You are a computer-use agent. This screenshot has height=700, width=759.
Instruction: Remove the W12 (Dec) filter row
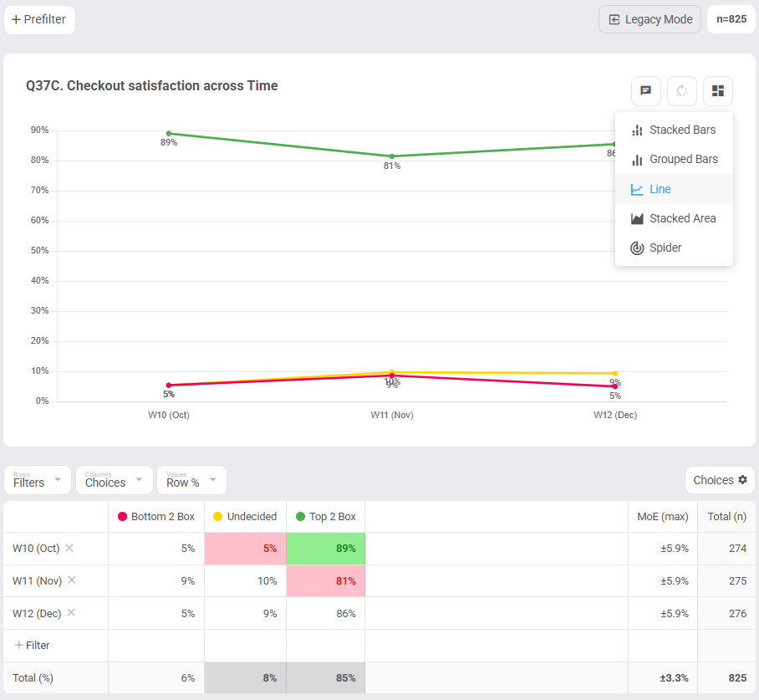(x=71, y=613)
